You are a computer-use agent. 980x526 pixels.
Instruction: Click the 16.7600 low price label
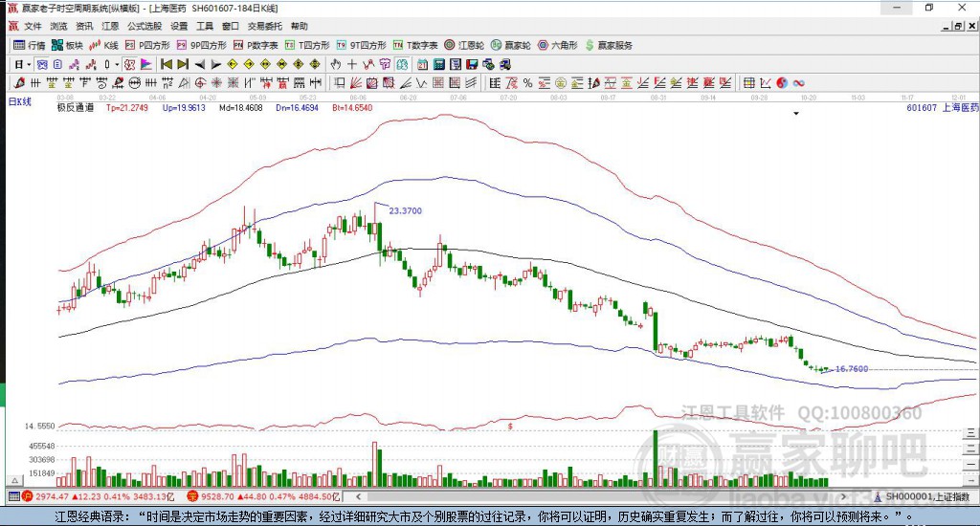tap(851, 368)
